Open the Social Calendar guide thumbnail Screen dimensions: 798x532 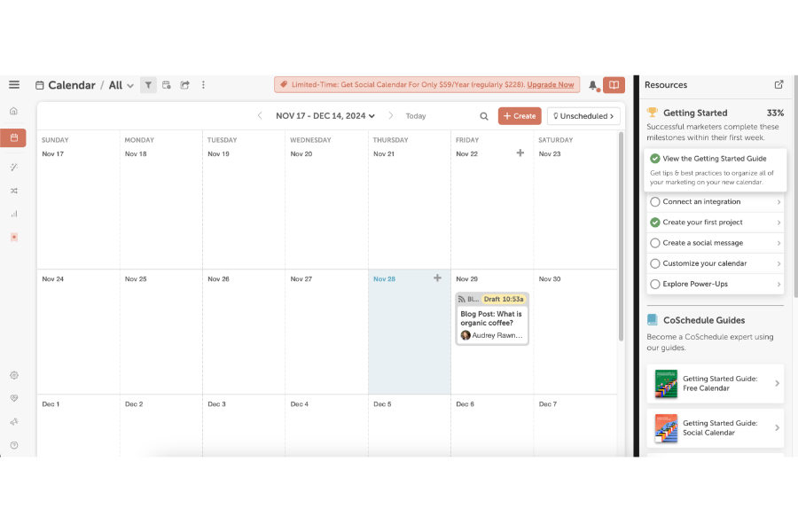(x=666, y=427)
